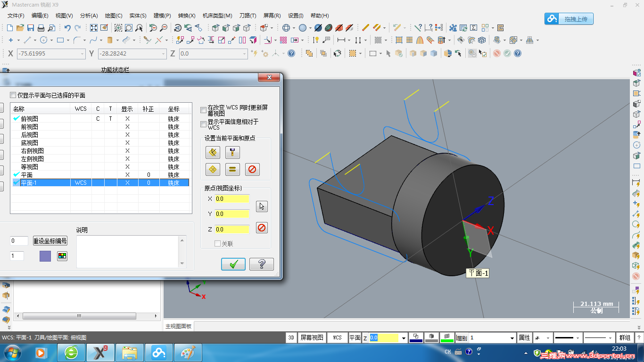
Task: Open the Y coordinate dropdown
Action: coord(164,54)
